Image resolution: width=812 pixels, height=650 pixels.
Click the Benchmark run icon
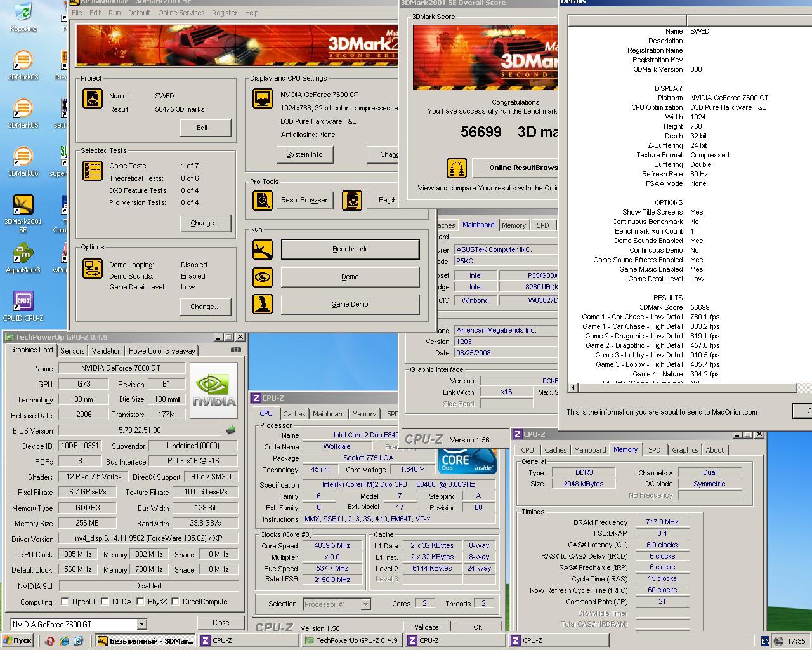pyautogui.click(x=262, y=249)
